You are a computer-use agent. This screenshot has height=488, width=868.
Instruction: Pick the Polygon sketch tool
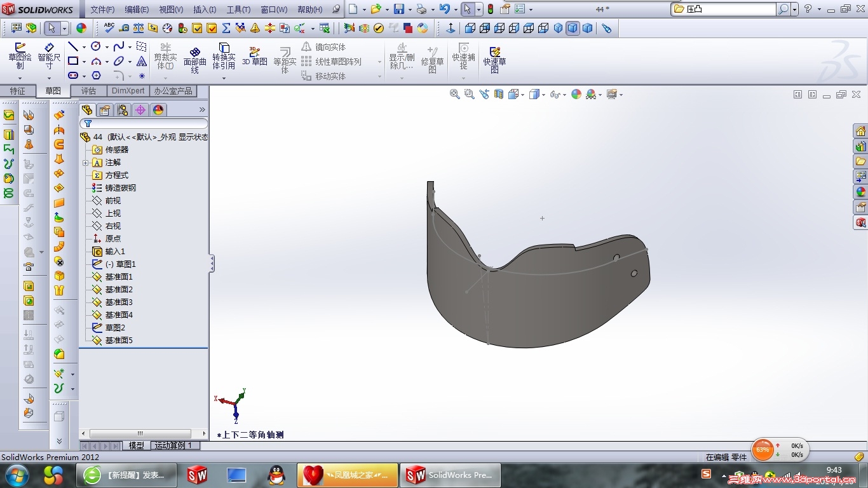96,76
